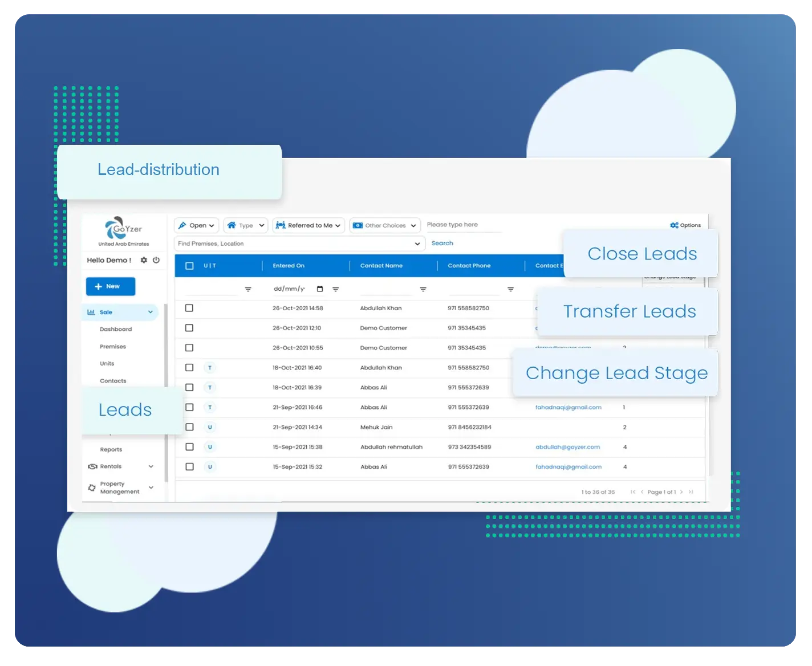Expand the Referred to Me dropdown

[x=308, y=225]
